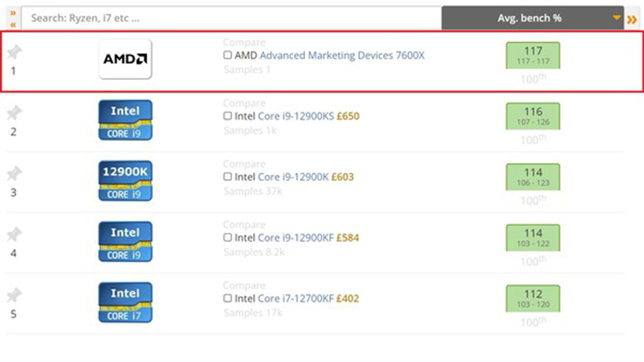The image size is (644, 362).
Task: Tick compare box for Core i9-12900K
Action: [227, 177]
